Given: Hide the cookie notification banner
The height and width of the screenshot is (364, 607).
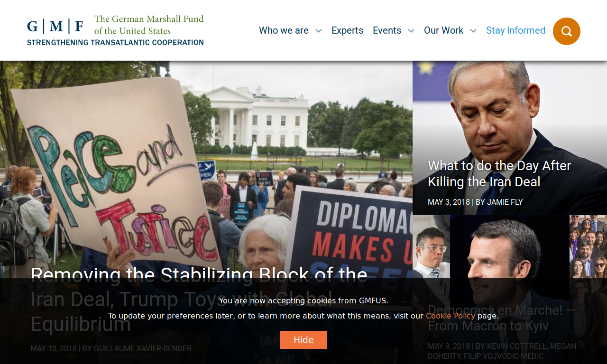Looking at the screenshot, I should click(x=303, y=340).
